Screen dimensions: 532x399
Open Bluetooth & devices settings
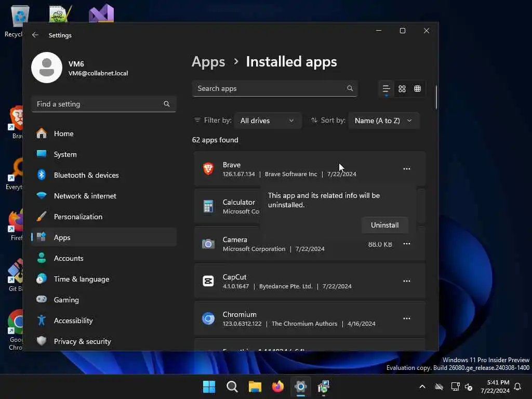(x=104, y=175)
